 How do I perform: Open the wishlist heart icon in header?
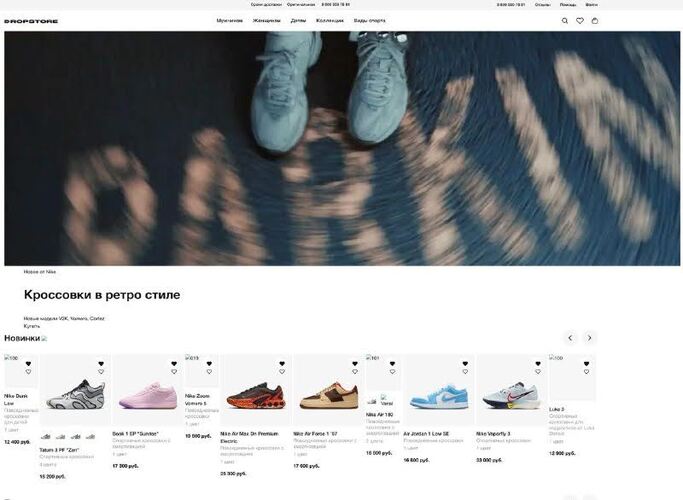[x=580, y=20]
